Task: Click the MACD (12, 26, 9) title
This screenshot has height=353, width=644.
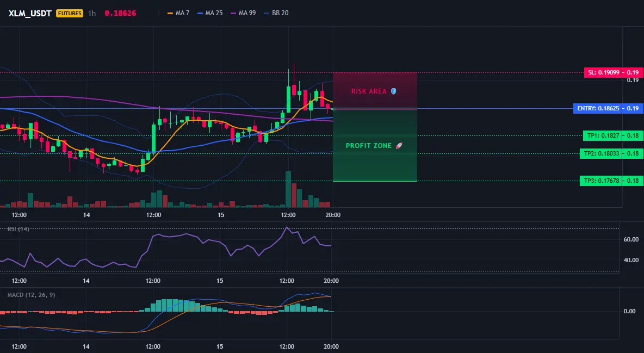Action: (31, 295)
